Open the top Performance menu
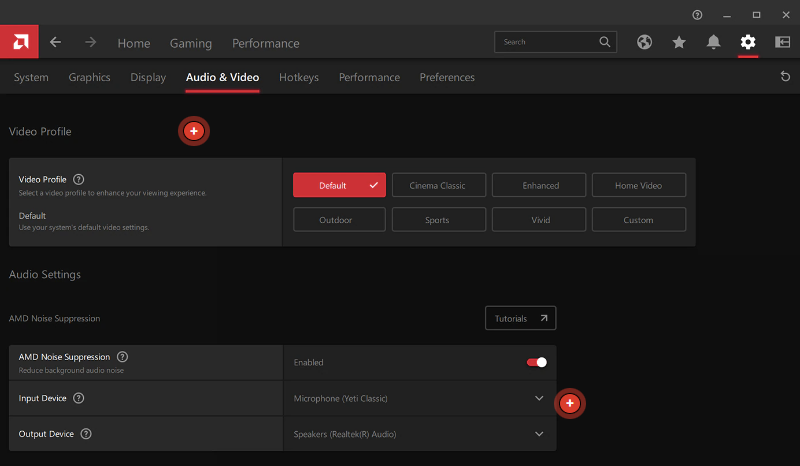Screen dimensions: 800x466 (266, 43)
